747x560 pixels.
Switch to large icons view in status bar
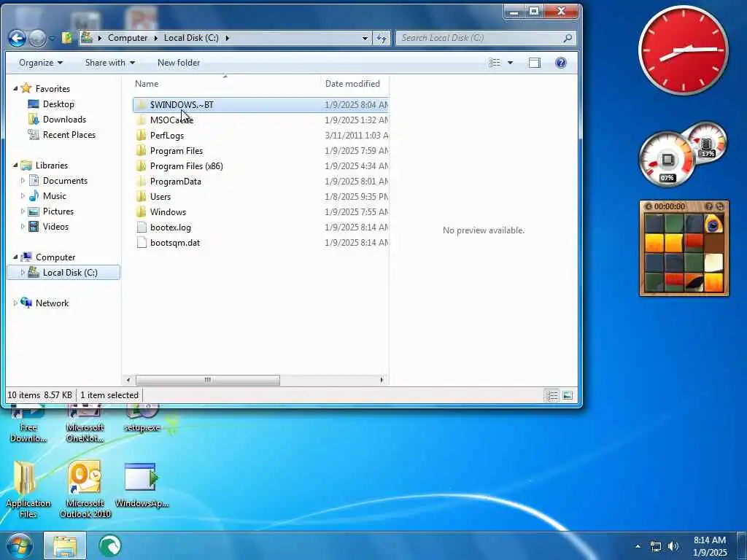(x=568, y=395)
